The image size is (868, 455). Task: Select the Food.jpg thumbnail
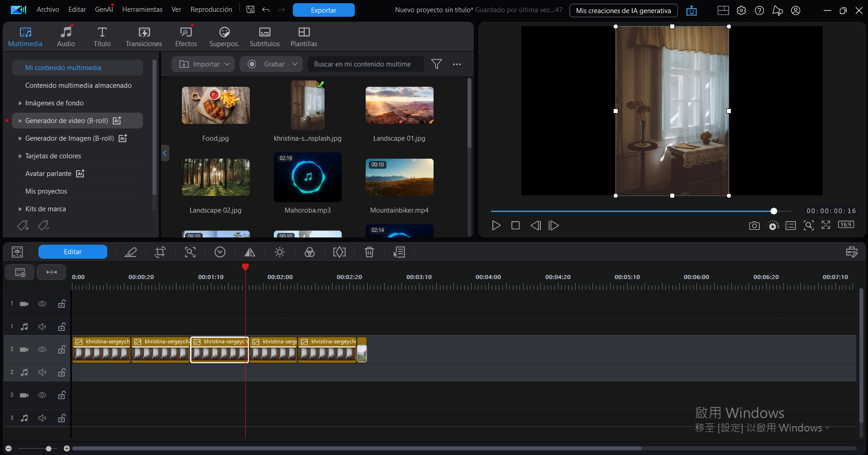pos(215,105)
